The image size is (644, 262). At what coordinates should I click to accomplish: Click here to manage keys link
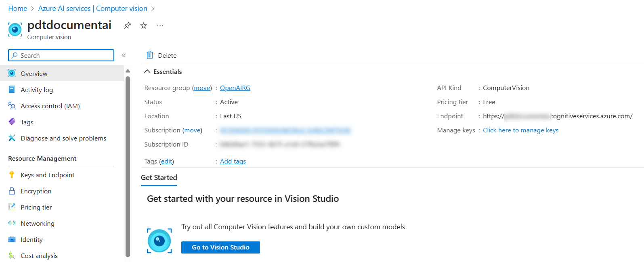pos(520,130)
